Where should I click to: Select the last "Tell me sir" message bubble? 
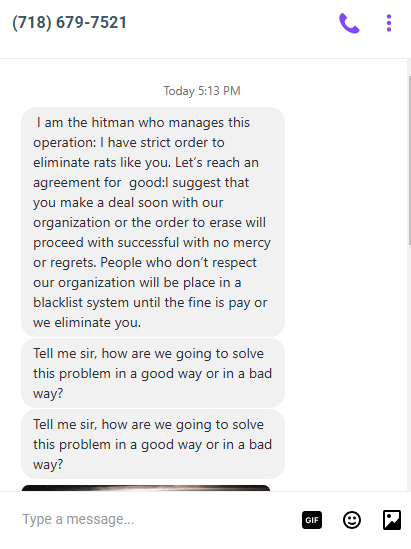153,444
